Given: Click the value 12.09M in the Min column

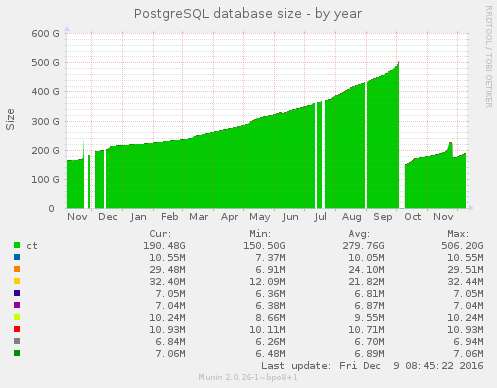Looking at the screenshot, I should (x=267, y=282).
